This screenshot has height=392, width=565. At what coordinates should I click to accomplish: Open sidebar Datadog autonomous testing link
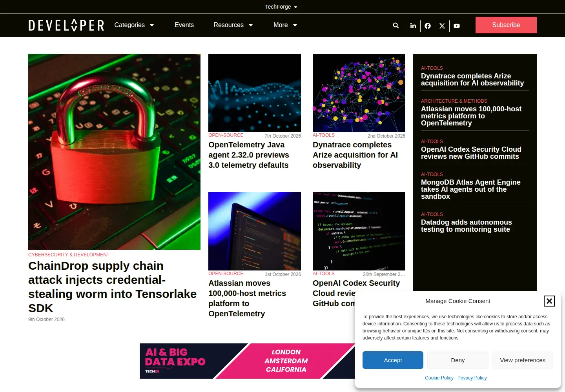click(x=467, y=226)
